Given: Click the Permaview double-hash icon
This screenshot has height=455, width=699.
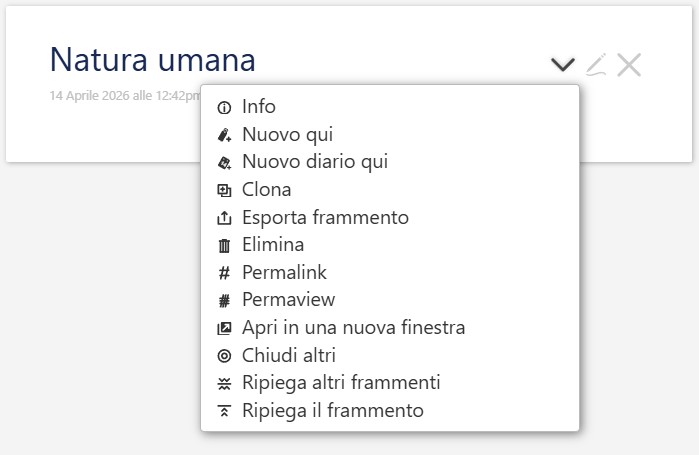Looking at the screenshot, I should click(x=224, y=301).
